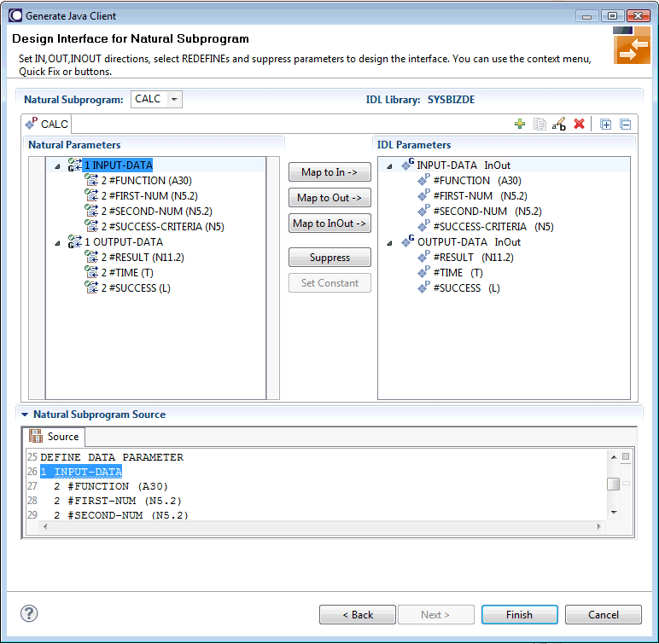Screen dimensions: 659x644
Task: Click the Source tab grid icon
Action: pyautogui.click(x=36, y=436)
